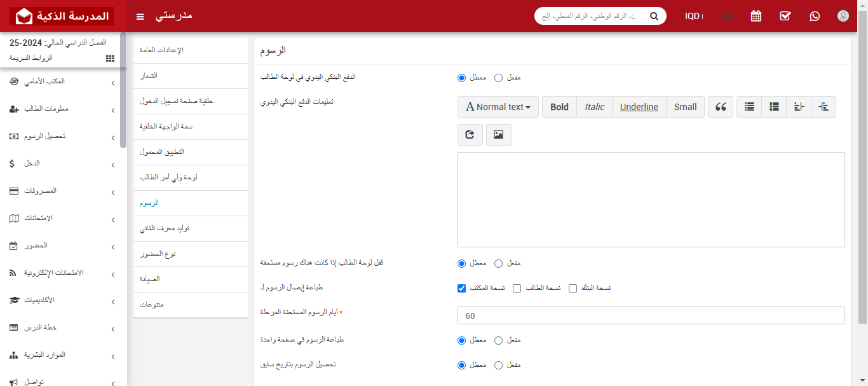Screen dimensions: 868x386
Task: Click the bulleted list icon in the editor
Action: point(749,106)
